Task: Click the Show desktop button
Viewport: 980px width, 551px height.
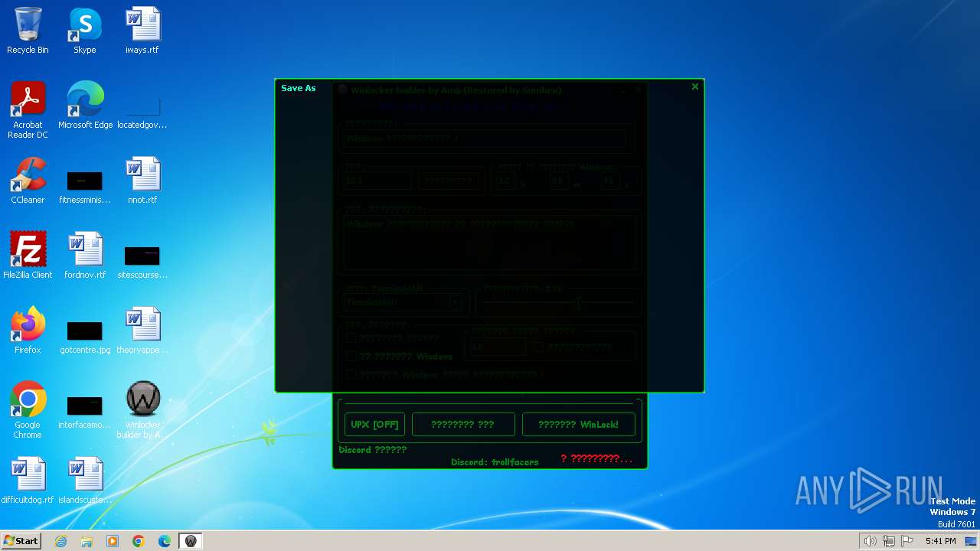Action: coord(972,541)
